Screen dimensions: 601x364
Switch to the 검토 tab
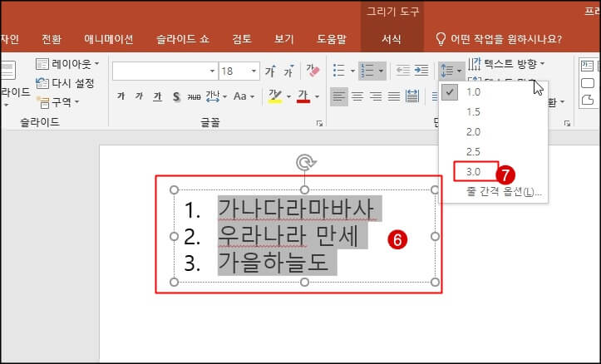point(242,39)
